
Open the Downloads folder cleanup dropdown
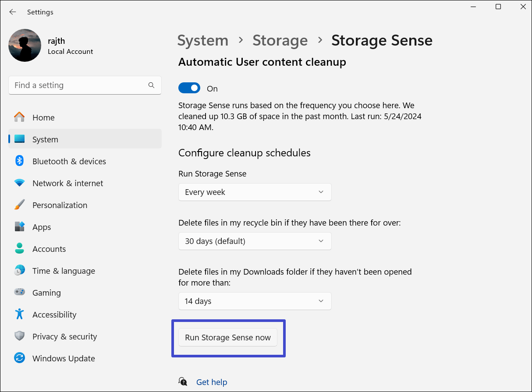(x=255, y=301)
